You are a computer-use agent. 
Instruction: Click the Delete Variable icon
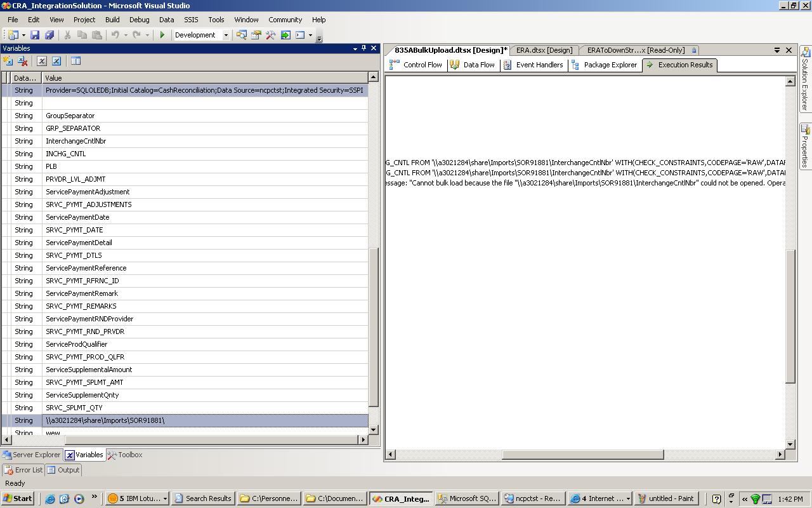[x=23, y=61]
